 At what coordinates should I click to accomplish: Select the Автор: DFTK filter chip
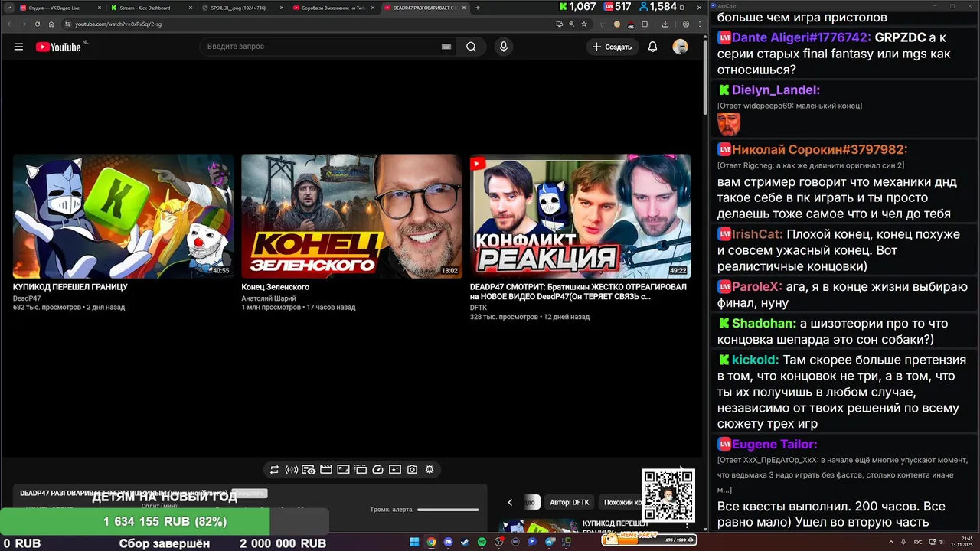click(570, 502)
